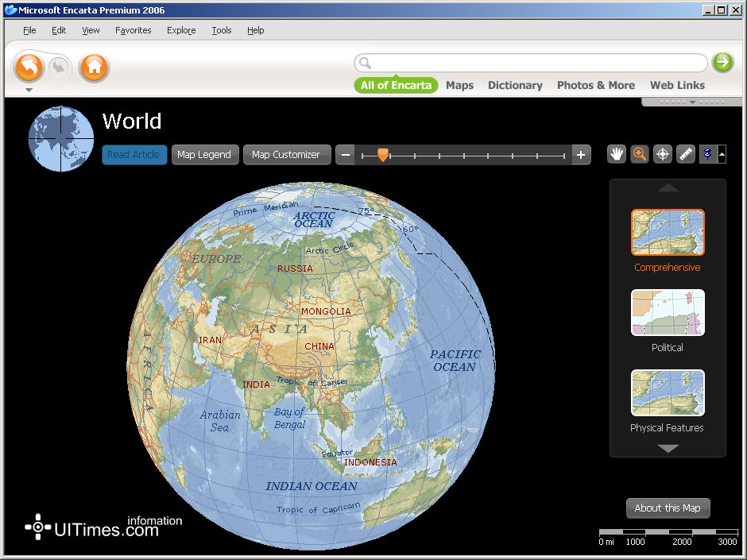Click the orange Back arrow button
This screenshot has width=747, height=560.
29,68
